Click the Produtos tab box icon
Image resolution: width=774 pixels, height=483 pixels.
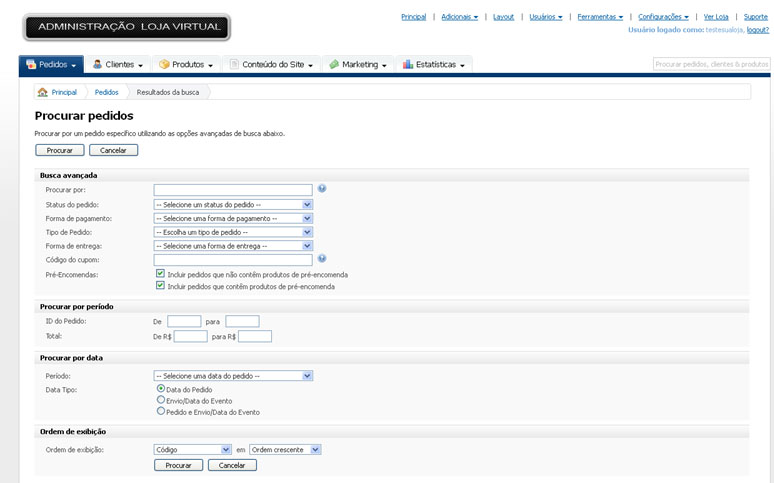[164, 64]
